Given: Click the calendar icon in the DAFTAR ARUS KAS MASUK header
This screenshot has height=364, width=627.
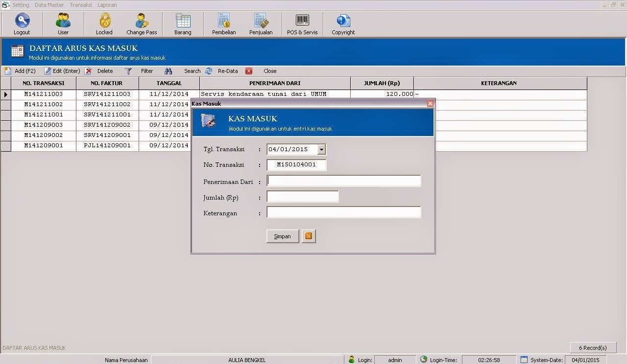Looking at the screenshot, I should 17,51.
